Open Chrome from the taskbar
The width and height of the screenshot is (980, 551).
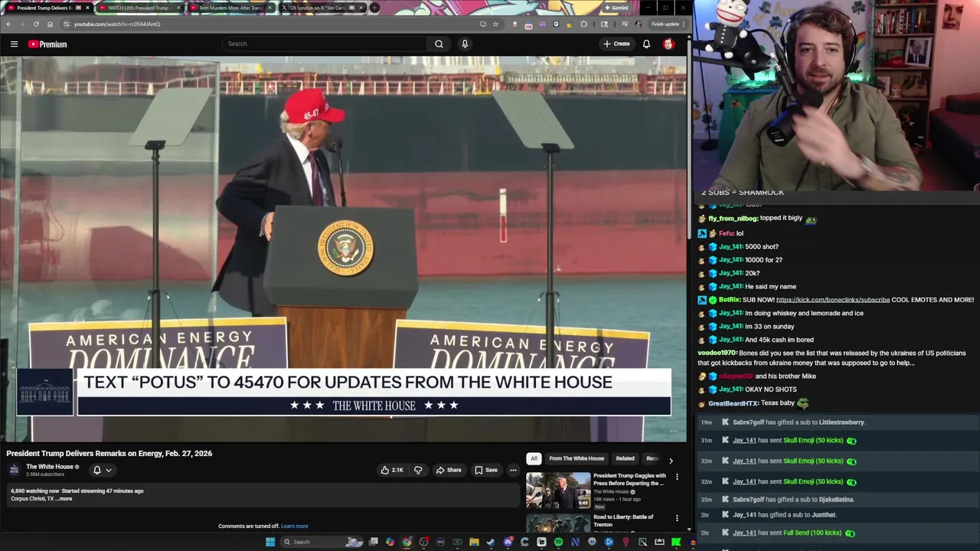[x=407, y=542]
